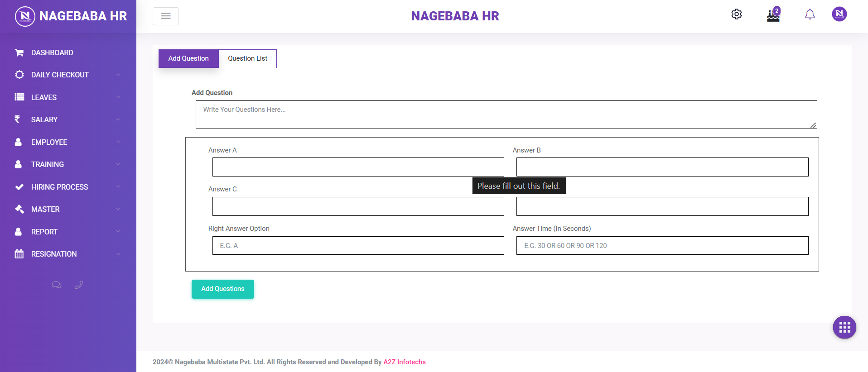Click the phone icon in sidebar
The height and width of the screenshot is (372, 868).
click(x=79, y=285)
